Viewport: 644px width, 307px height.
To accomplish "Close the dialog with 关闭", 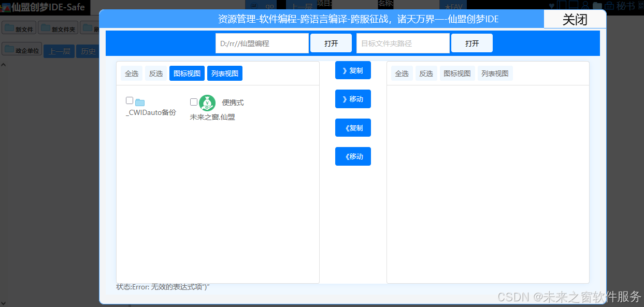I will coord(575,19).
